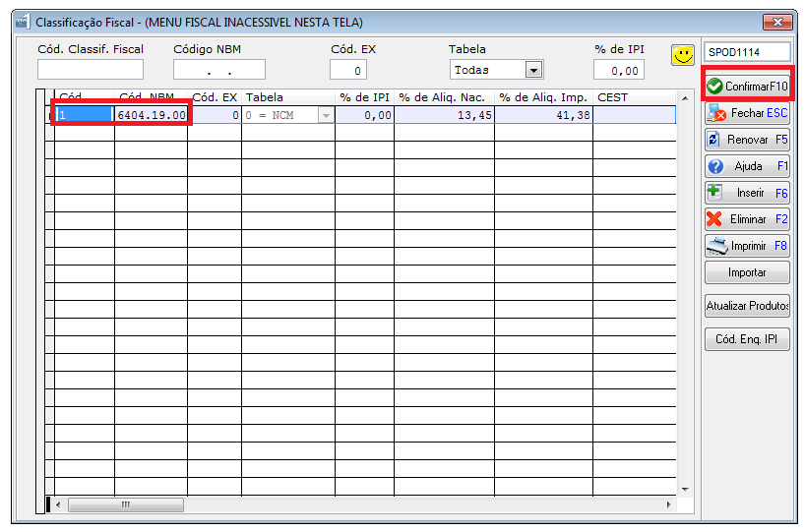Delete the record with Eliminar F2
805x532 pixels.
tap(747, 219)
